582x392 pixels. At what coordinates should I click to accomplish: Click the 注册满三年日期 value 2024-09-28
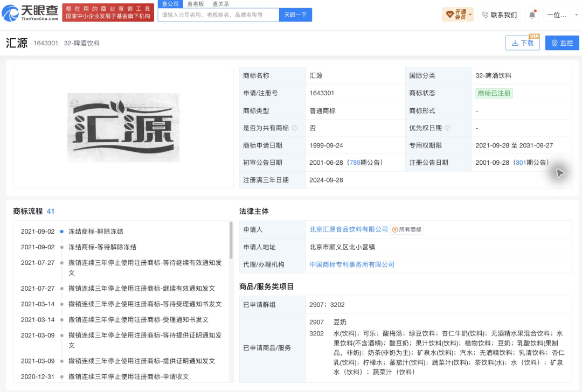(326, 180)
